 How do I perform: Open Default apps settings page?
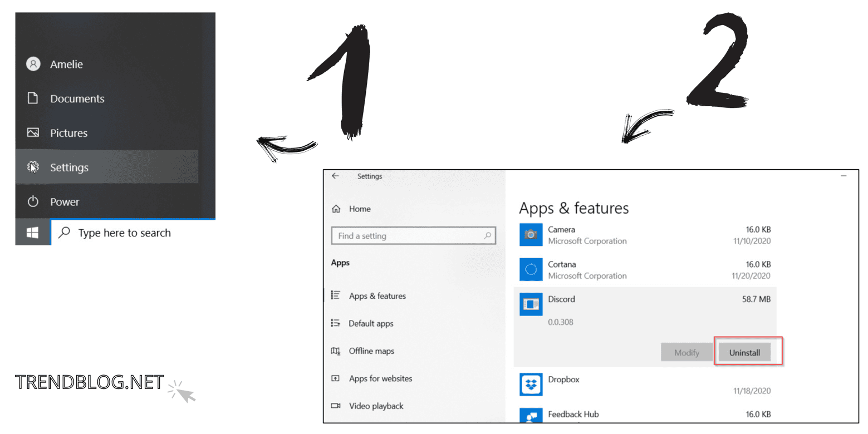[x=370, y=323]
